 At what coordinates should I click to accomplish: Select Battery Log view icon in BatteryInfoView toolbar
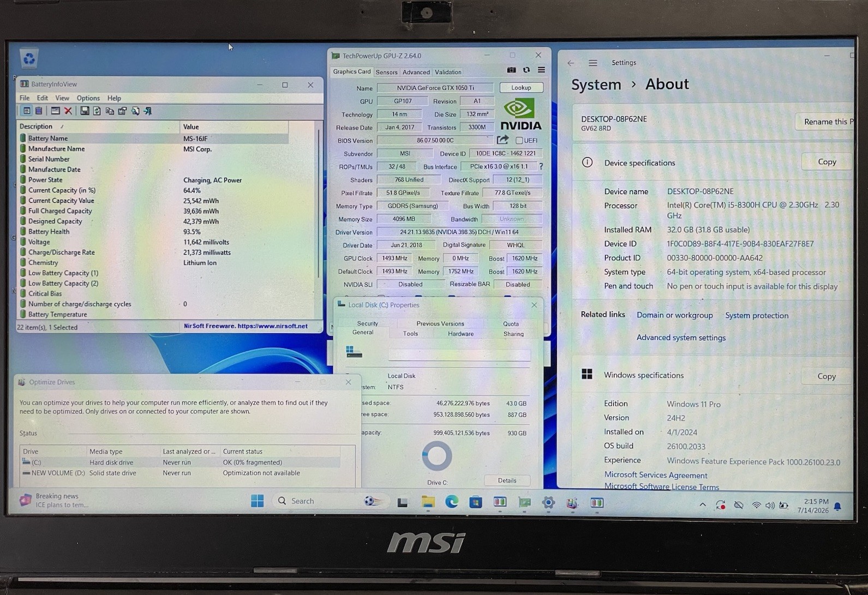point(39,111)
